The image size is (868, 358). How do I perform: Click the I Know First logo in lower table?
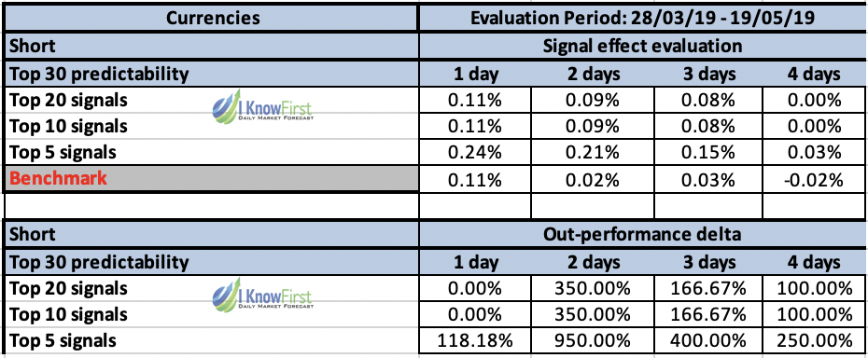(x=262, y=296)
